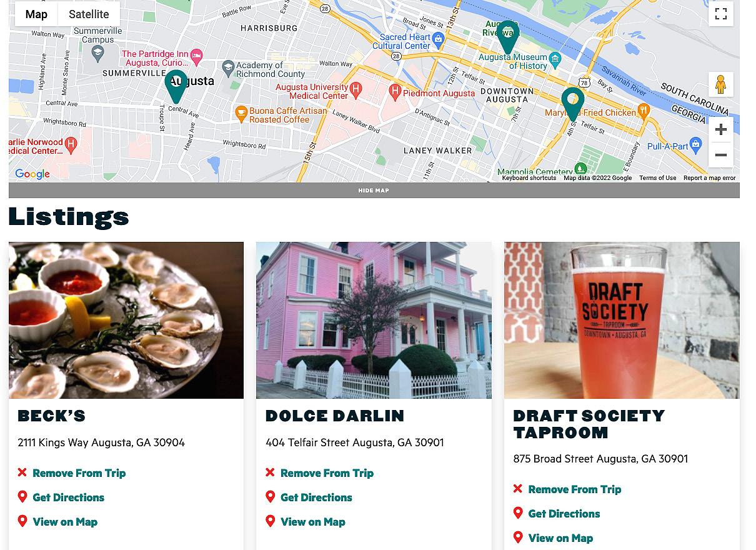This screenshot has width=756, height=550.
Task: Toggle fullscreen map view icon
Action: 720,14
